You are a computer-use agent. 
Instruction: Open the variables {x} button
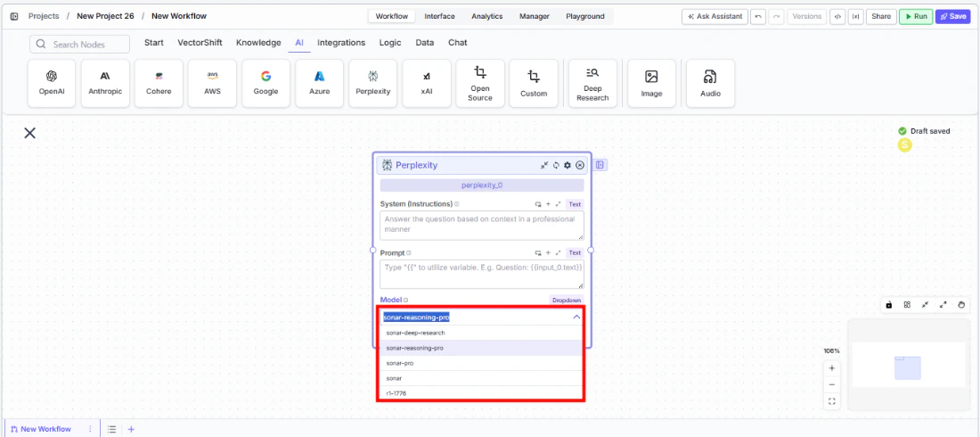(855, 16)
